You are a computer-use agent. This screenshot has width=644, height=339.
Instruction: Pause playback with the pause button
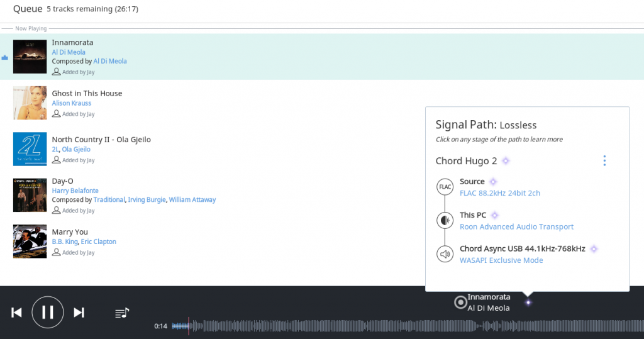(48, 312)
